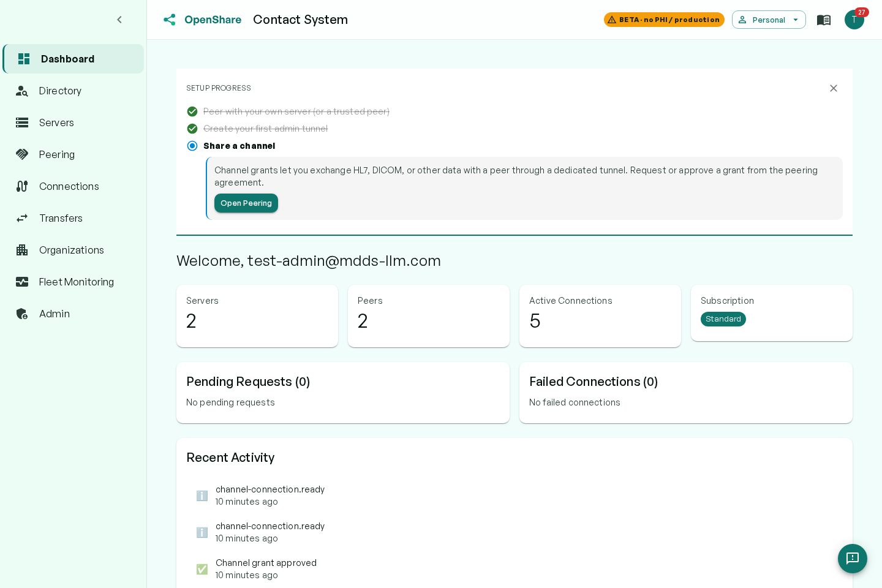Open the Servers section
The height and width of the screenshot is (588, 882).
click(x=73, y=123)
